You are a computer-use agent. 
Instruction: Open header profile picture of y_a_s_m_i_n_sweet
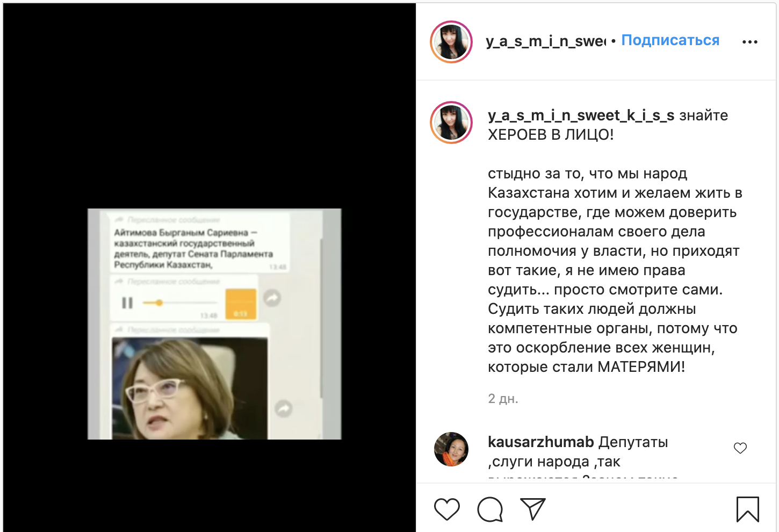tap(451, 42)
